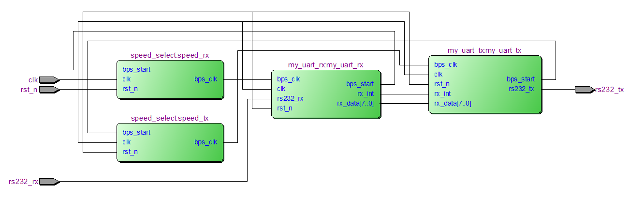Select the rst_n input pin symbol
The image size is (644, 201).
click(x=49, y=90)
